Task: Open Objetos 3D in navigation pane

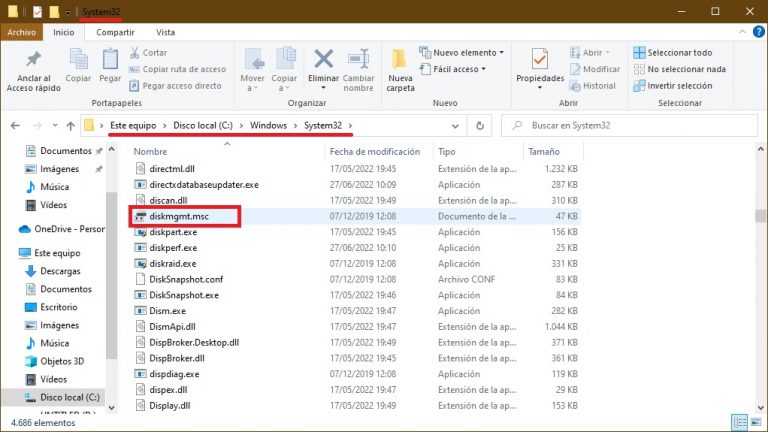Action: (x=62, y=361)
